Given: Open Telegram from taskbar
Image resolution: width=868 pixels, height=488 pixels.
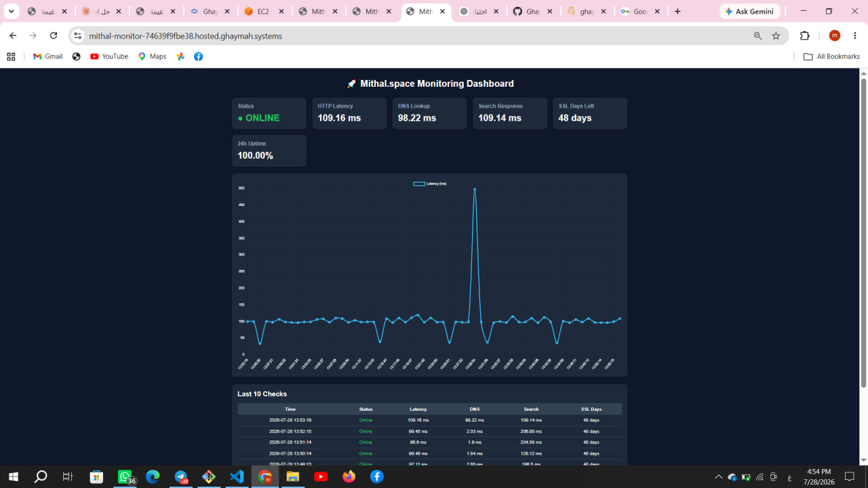Looking at the screenshot, I should 181,476.
